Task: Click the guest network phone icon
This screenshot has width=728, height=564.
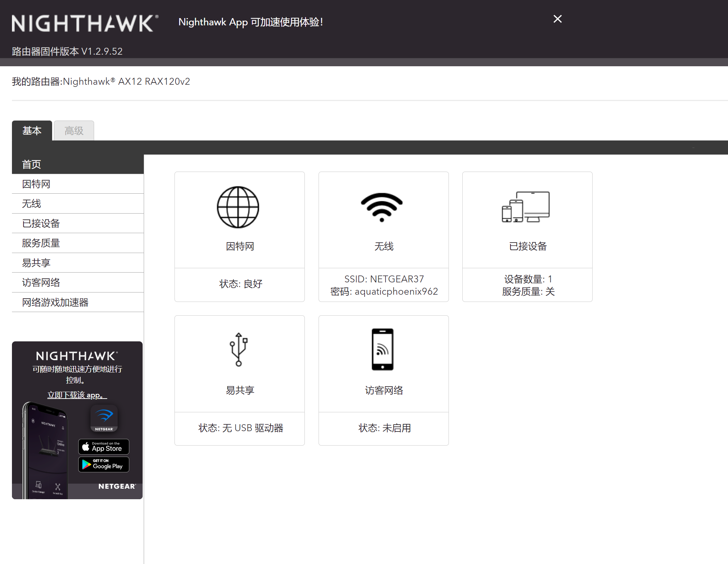Action: coord(382,349)
